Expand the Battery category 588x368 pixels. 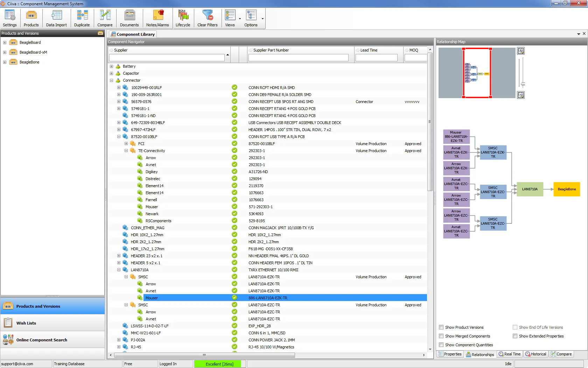pos(111,66)
